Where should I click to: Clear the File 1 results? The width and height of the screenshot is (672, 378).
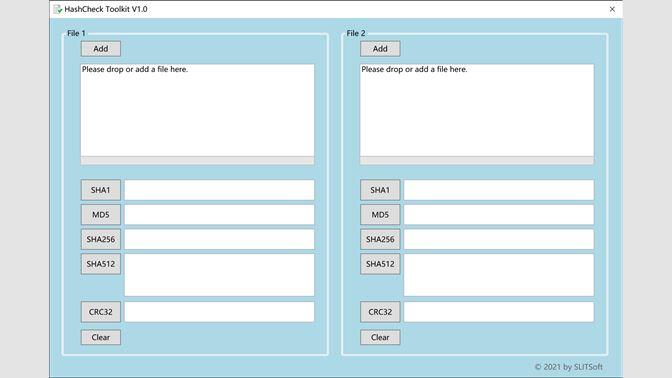101,337
